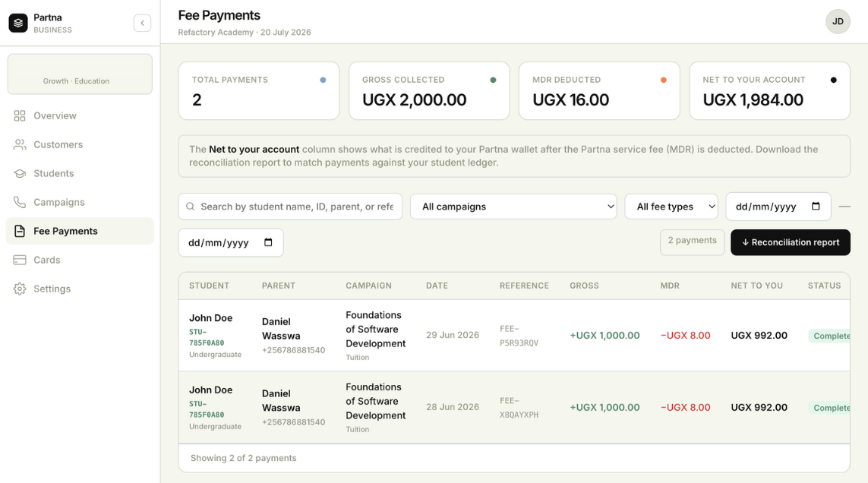This screenshot has width=868, height=483.
Task: Open the Cards page
Action: coord(80,260)
